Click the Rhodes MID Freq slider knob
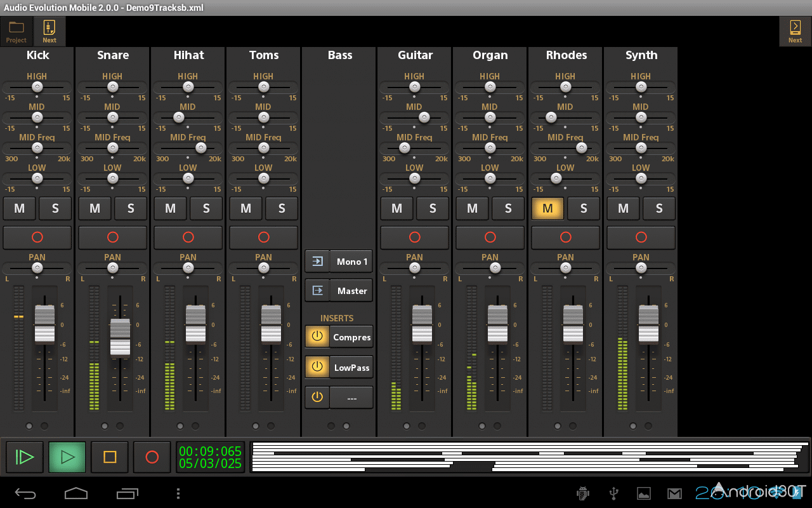 click(x=581, y=148)
